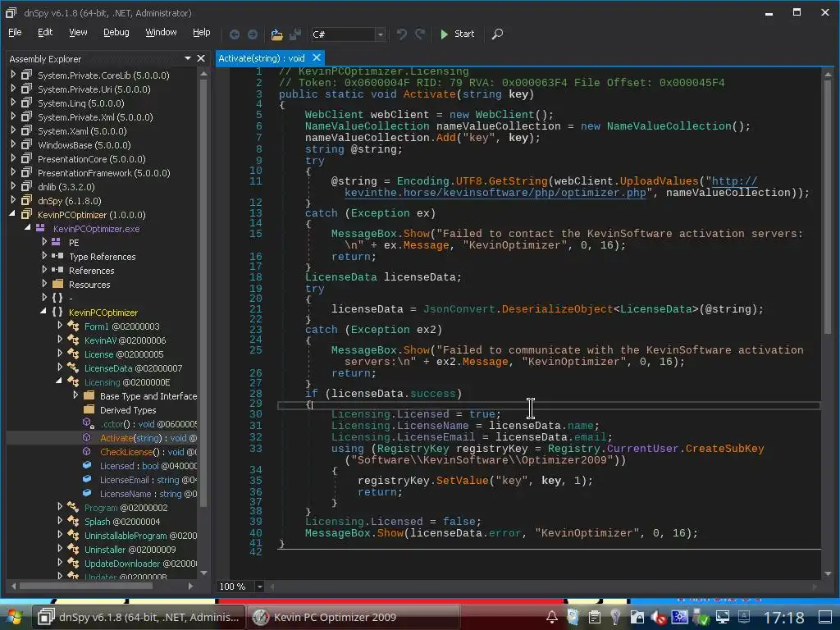Select the CheckLicense() method

pyautogui.click(x=148, y=452)
